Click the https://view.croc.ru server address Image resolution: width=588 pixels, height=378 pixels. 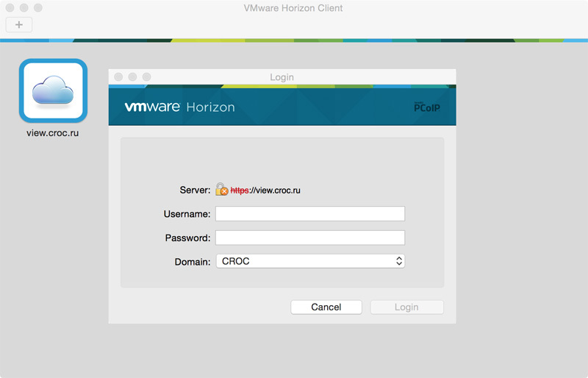pos(265,190)
